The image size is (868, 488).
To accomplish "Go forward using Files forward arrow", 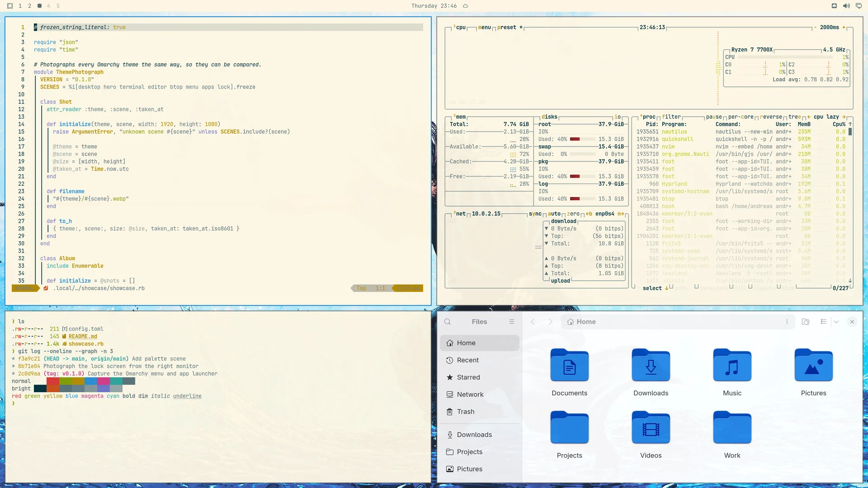I will pyautogui.click(x=550, y=322).
